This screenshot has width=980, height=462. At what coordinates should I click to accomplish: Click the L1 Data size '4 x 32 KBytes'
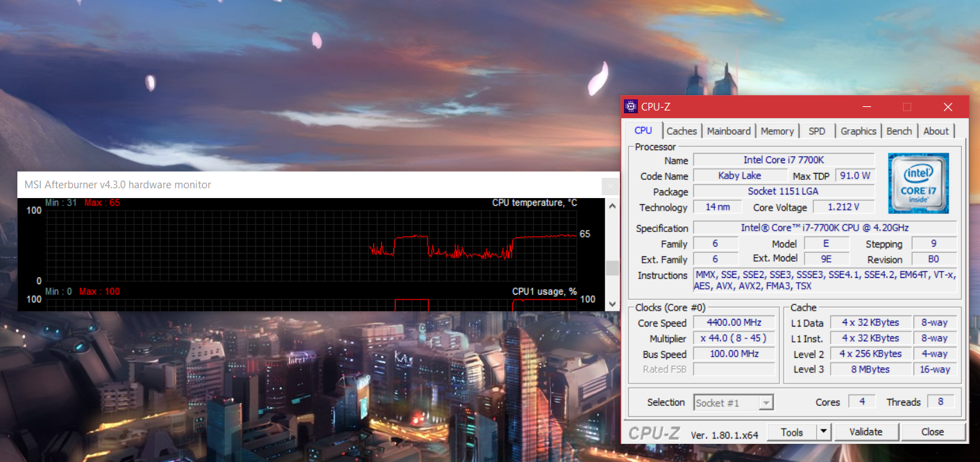click(x=870, y=322)
